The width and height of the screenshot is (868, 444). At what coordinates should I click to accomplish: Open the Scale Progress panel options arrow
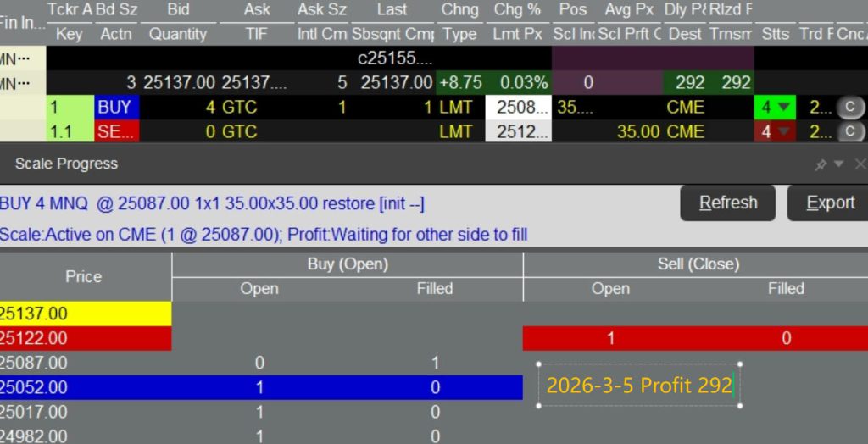(x=839, y=164)
